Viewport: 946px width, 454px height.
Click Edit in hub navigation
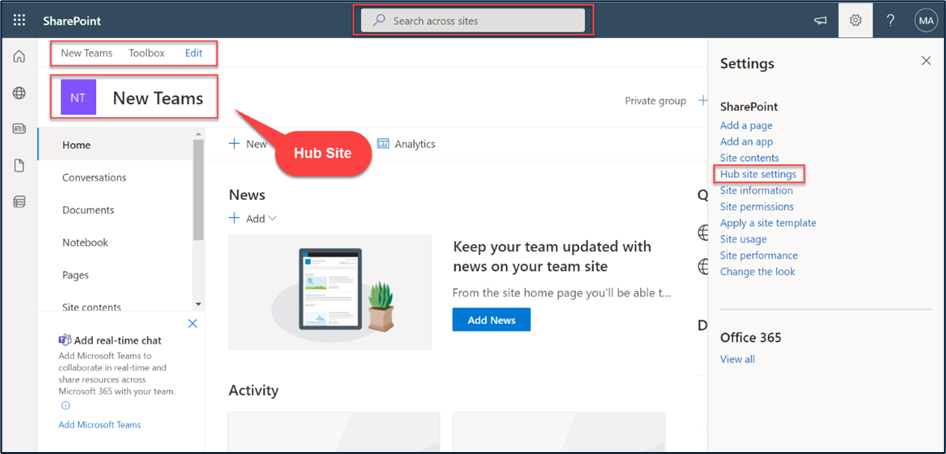[194, 53]
